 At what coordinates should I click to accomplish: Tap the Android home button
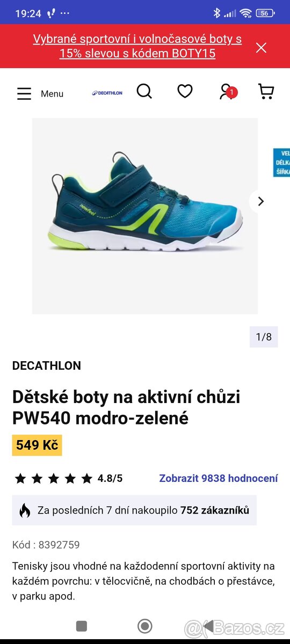[145, 626]
